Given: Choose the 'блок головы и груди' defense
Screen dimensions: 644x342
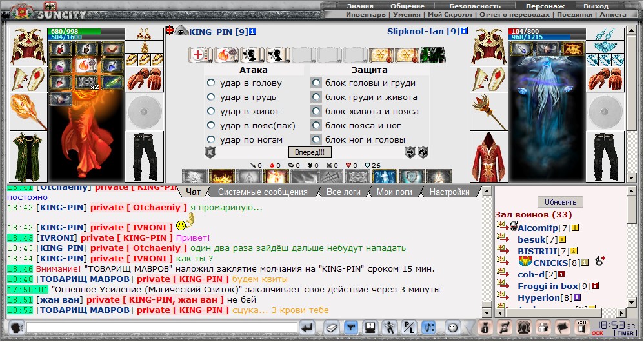Looking at the screenshot, I should pos(316,83).
